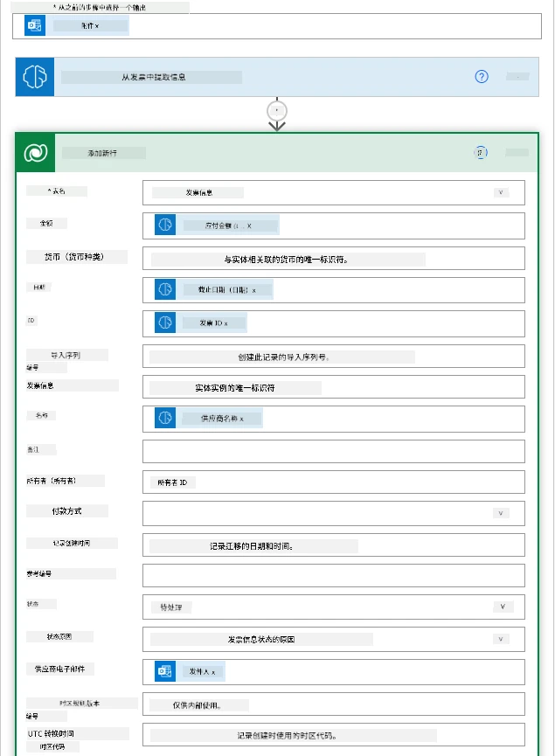Insert a new step via the plus connector

coord(277,111)
